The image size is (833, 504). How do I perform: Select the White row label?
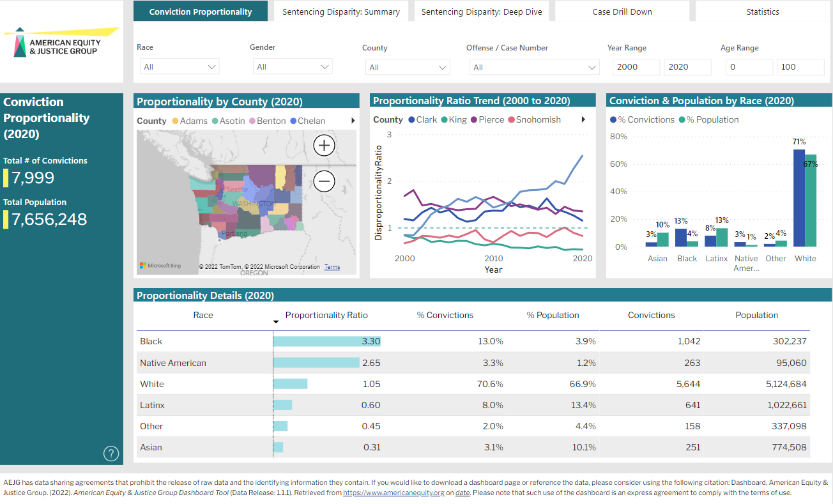[152, 384]
